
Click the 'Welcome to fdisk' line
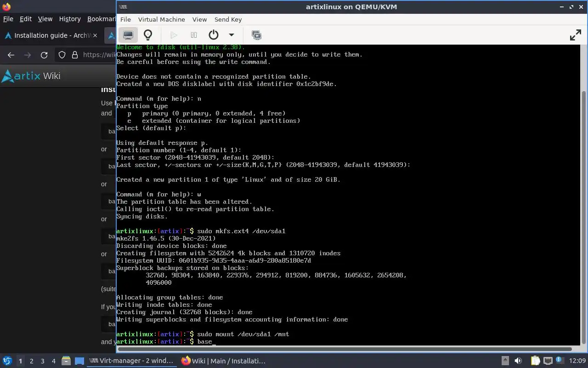[x=181, y=47]
